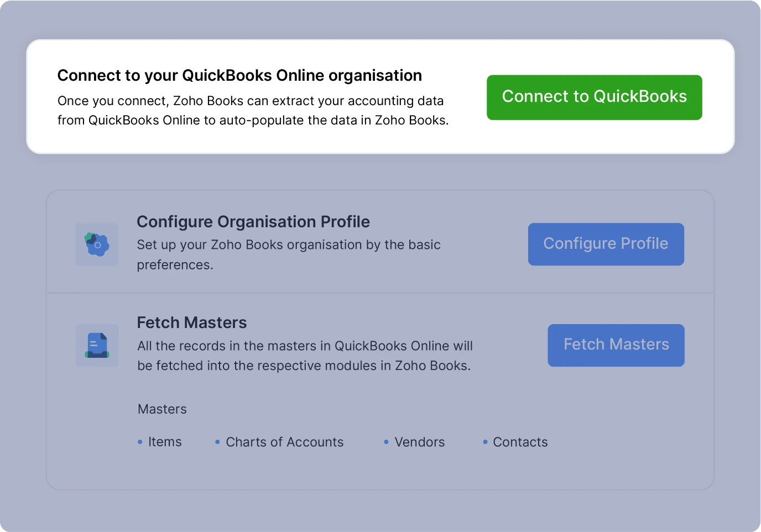
Task: Click the Configure Organisation Profile heading
Action: [x=253, y=222]
